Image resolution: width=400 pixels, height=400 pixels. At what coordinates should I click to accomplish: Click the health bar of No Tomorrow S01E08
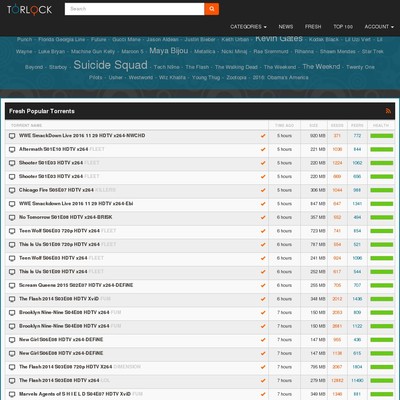click(x=382, y=217)
